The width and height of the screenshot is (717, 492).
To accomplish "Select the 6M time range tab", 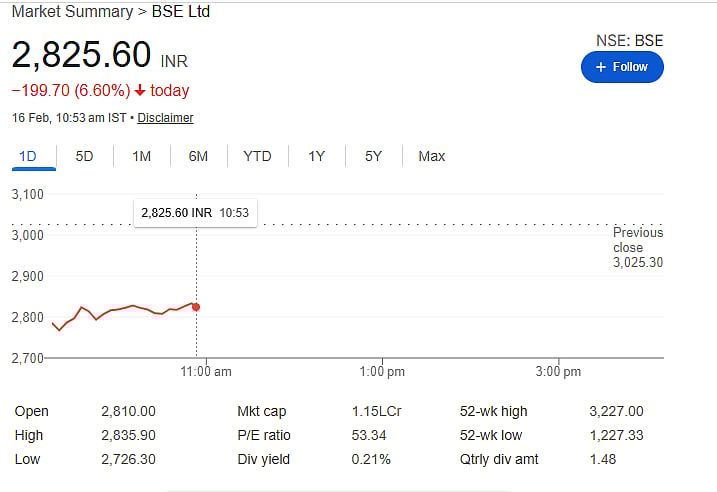I will [x=198, y=156].
